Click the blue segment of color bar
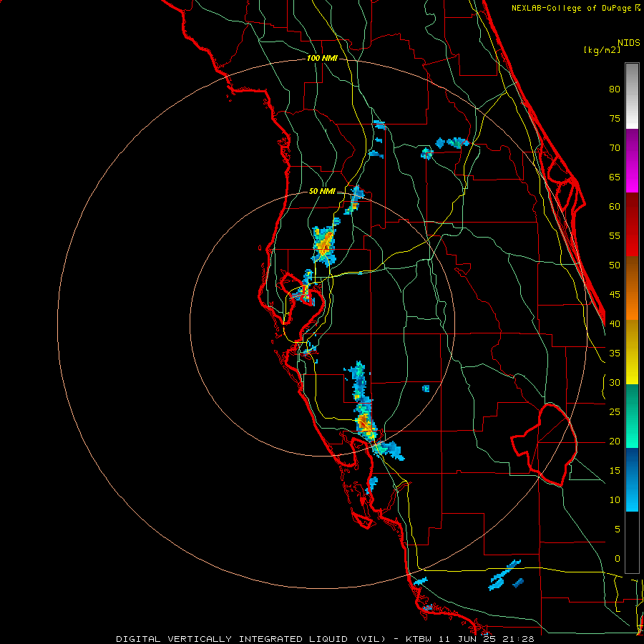 [x=632, y=479]
